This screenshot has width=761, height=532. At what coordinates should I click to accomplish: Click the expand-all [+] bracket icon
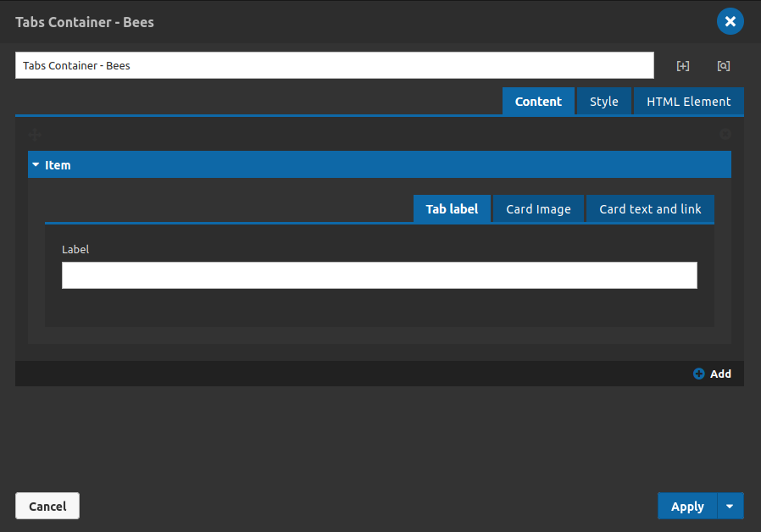[x=683, y=66]
